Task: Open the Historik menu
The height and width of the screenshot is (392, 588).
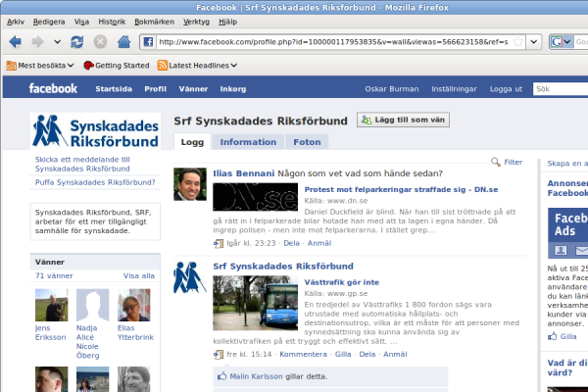Action: [x=112, y=22]
